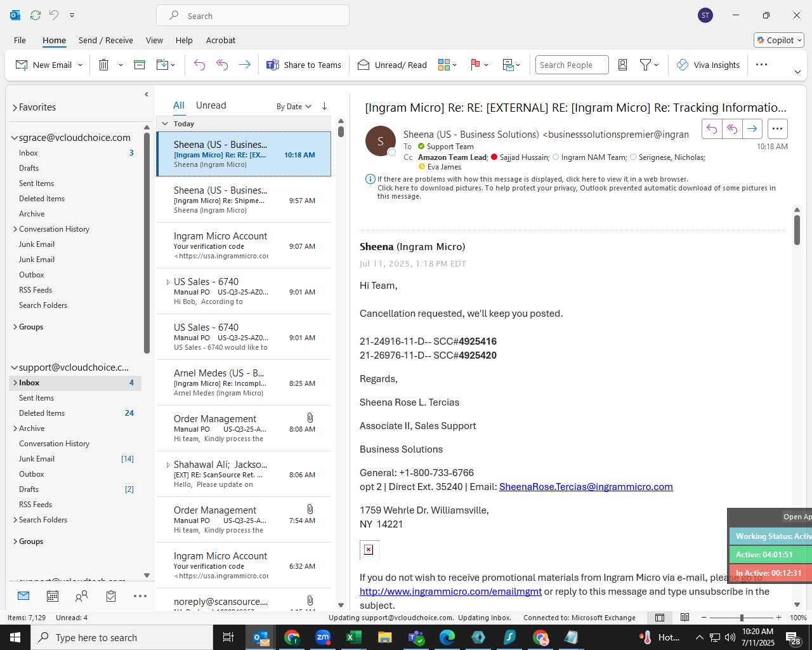Open Zoom from the taskbar
This screenshot has height=650, width=812.
323,637
